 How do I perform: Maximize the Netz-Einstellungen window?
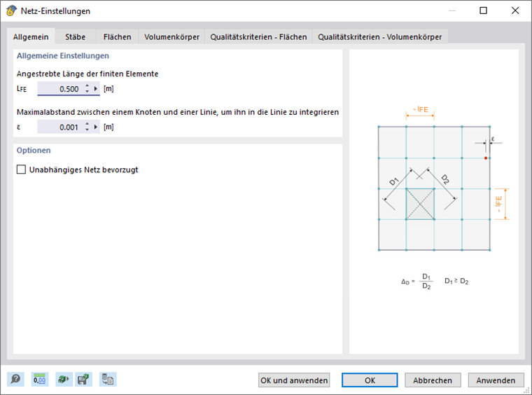pos(484,11)
